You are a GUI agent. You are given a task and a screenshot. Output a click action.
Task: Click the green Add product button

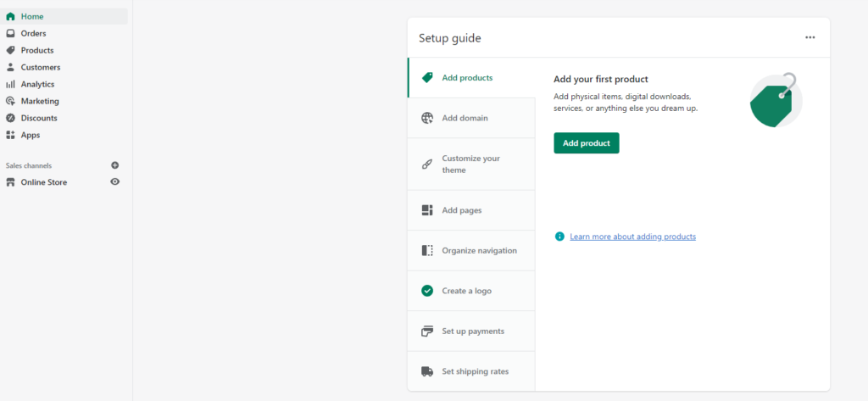pyautogui.click(x=587, y=143)
